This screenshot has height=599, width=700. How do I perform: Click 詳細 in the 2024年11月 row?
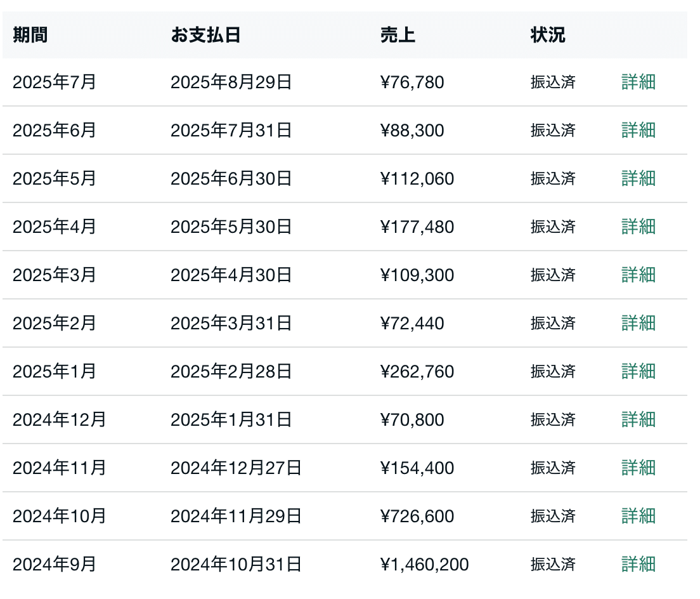pos(638,468)
